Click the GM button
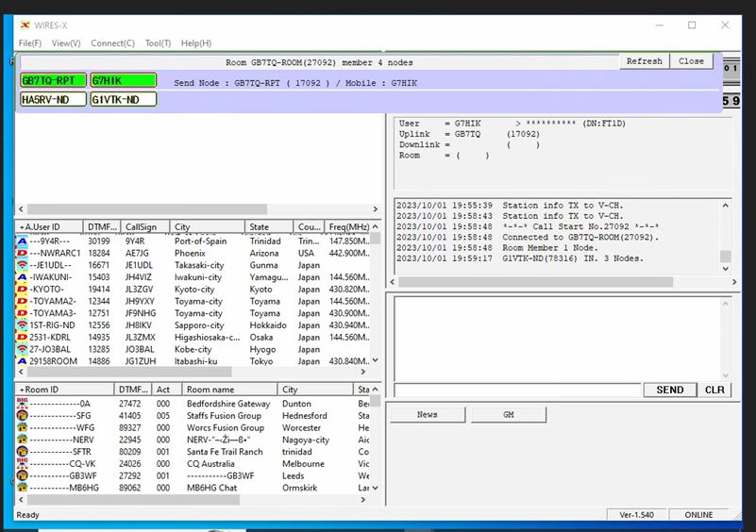756x532 pixels. click(508, 414)
